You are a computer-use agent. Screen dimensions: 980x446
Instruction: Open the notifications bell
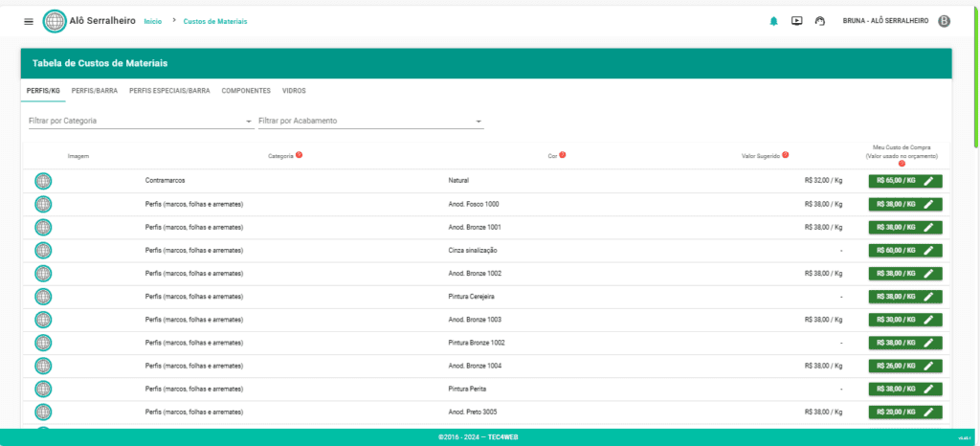[x=773, y=21]
